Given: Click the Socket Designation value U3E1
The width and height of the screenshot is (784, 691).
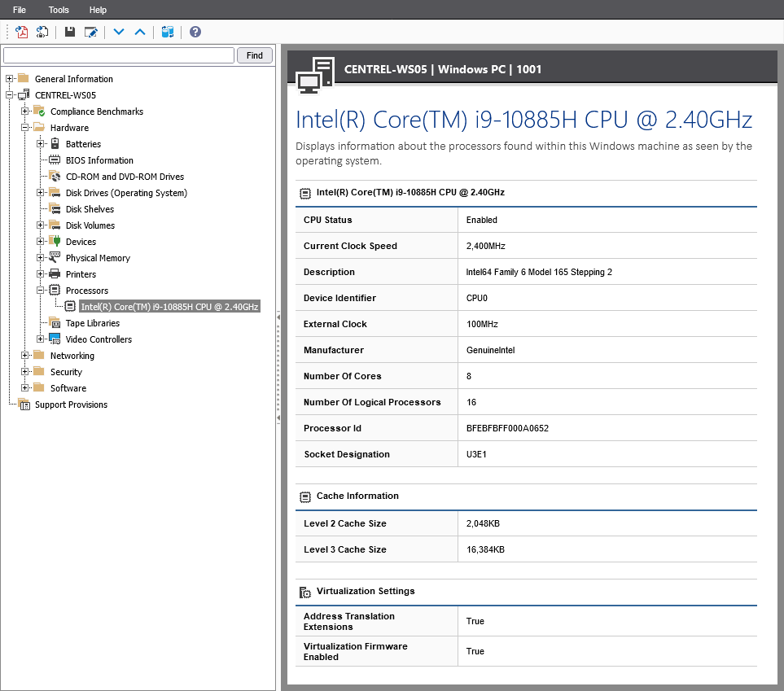Looking at the screenshot, I should coord(476,454).
